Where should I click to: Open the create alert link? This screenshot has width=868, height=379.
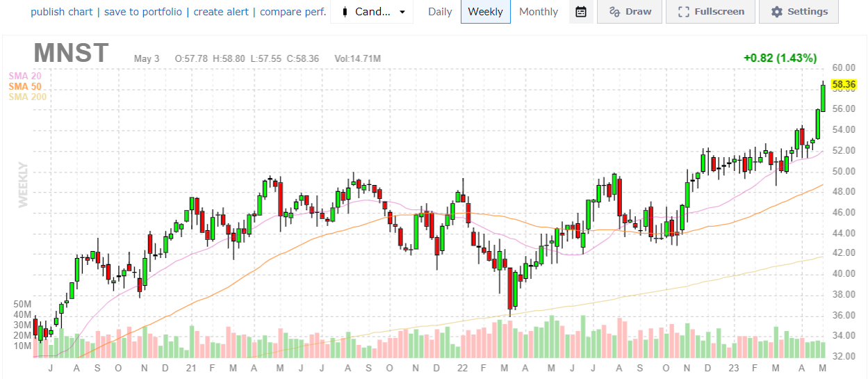coord(222,12)
